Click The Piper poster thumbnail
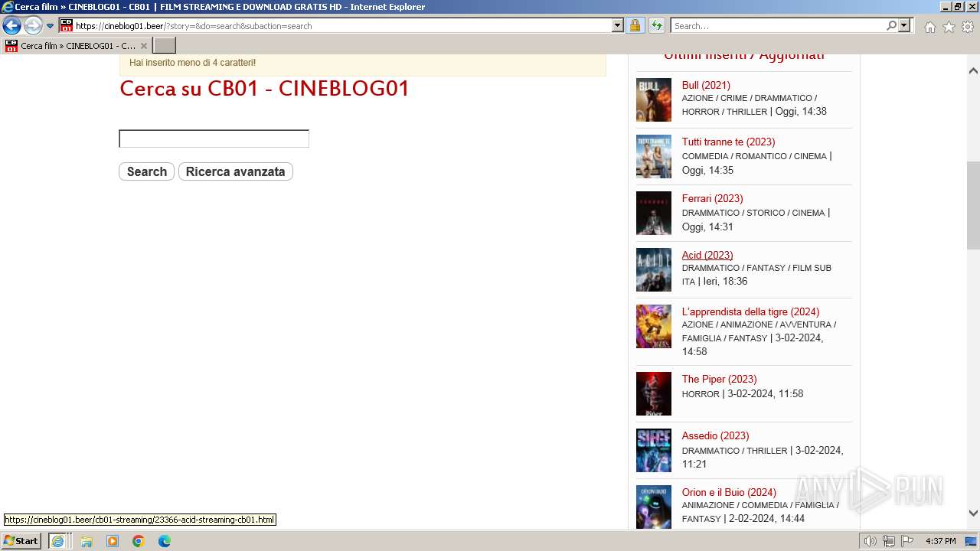This screenshot has height=551, width=980. pos(654,393)
